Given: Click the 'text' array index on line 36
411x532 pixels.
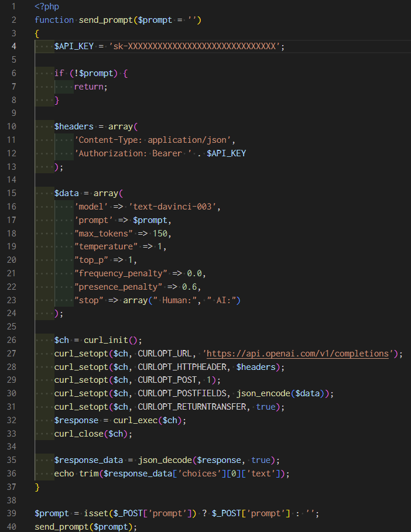Looking at the screenshot, I should pos(261,473).
